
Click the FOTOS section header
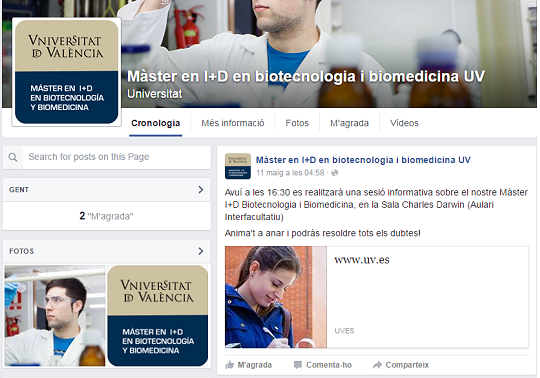click(107, 251)
